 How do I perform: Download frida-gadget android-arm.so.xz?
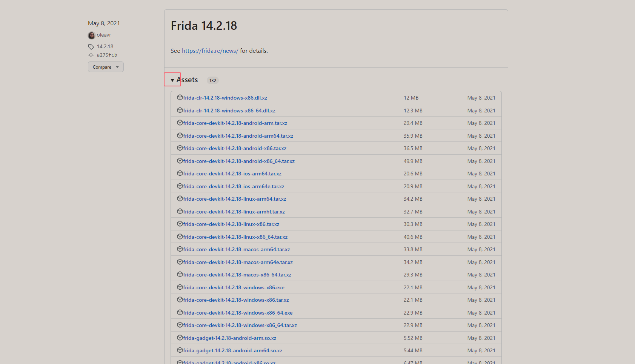coord(229,338)
